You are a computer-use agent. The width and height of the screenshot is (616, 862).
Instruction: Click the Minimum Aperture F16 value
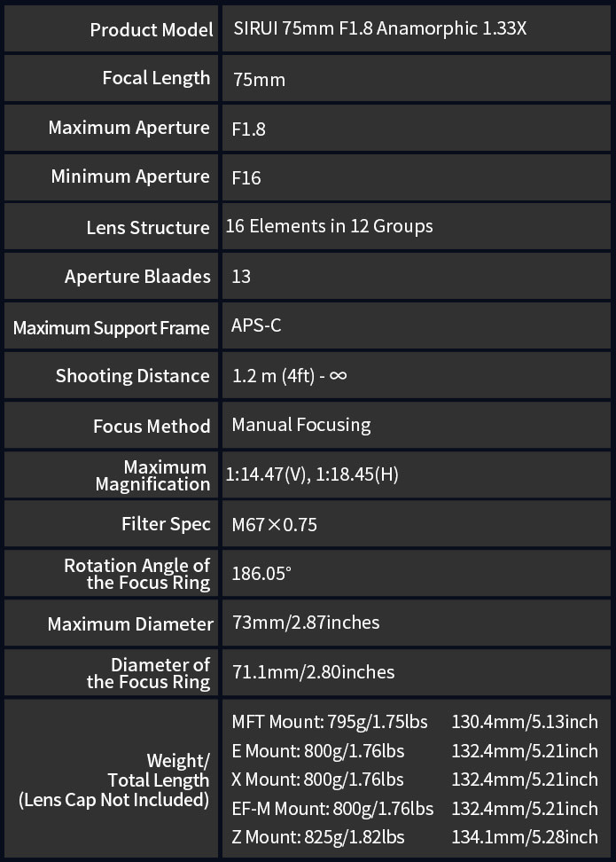(x=246, y=178)
